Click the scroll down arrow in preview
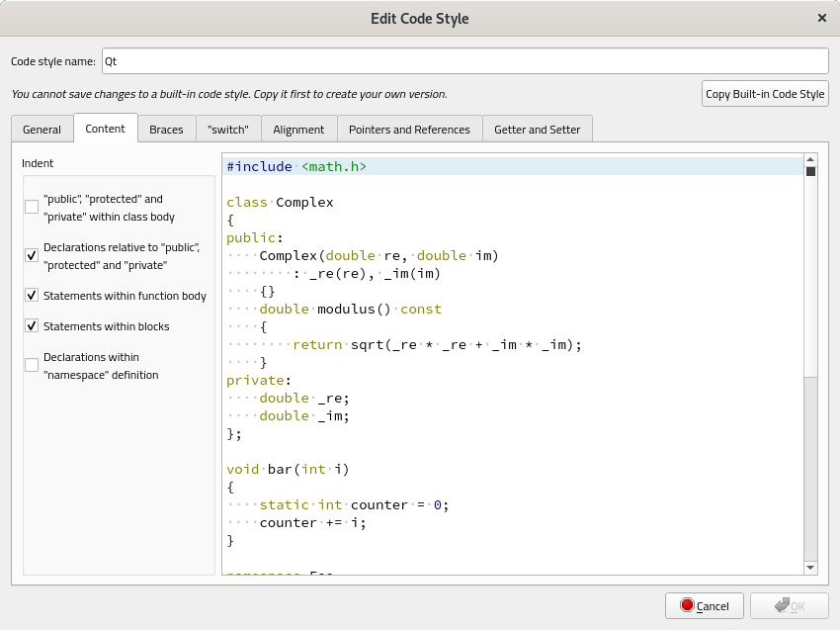Image resolution: width=840 pixels, height=630 pixels. pyautogui.click(x=810, y=567)
